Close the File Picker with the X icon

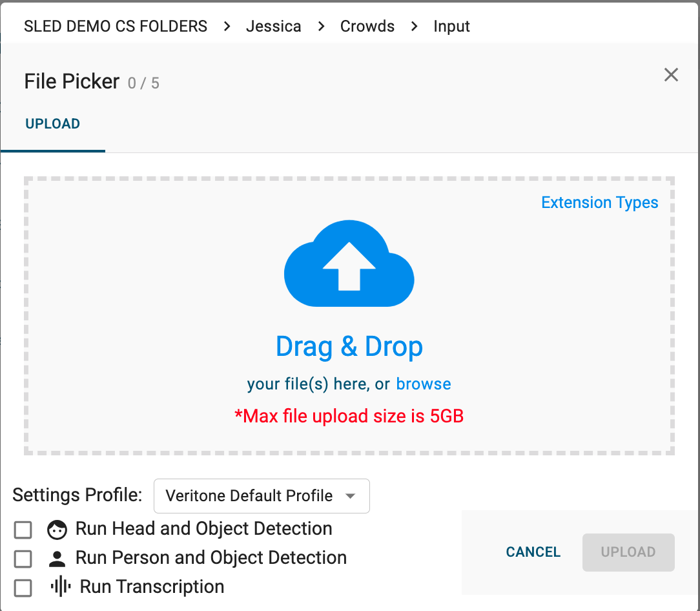671,75
